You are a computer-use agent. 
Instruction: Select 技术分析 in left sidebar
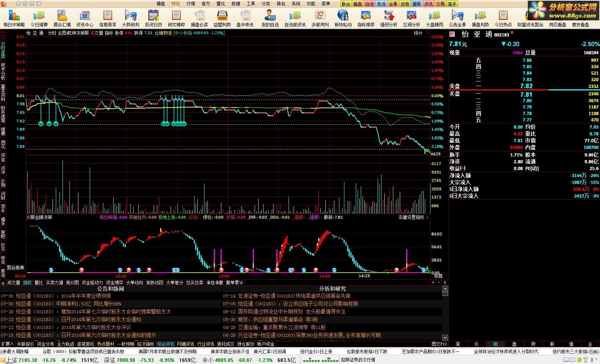[x=3, y=71]
